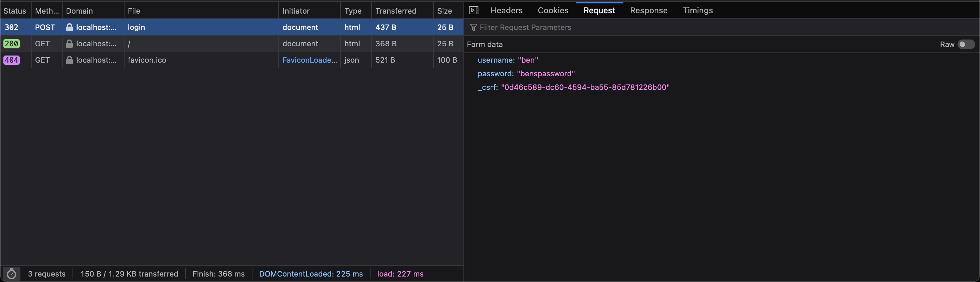Sort by the Transferred column header

396,11
